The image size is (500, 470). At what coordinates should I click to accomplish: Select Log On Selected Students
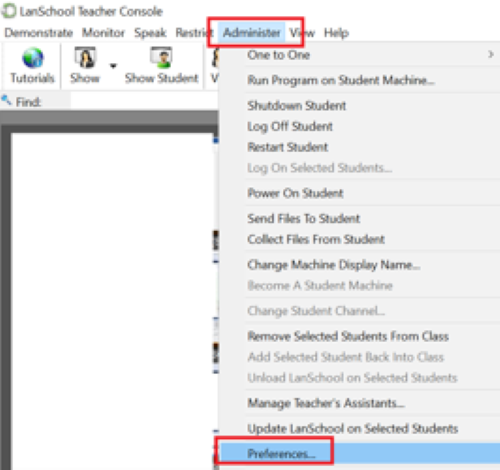point(320,168)
